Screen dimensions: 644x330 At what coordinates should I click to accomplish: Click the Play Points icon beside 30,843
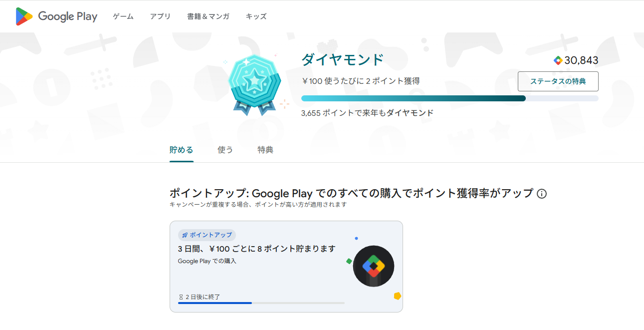[558, 60]
